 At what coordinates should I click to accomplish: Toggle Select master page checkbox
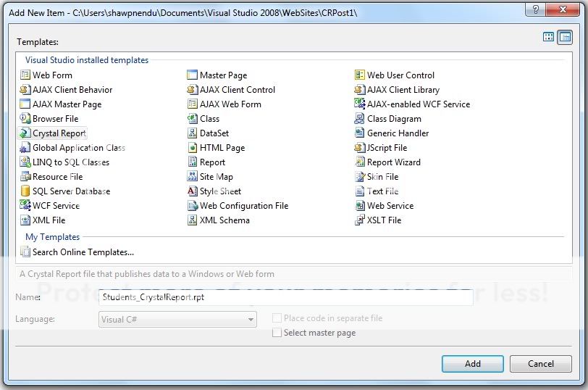[277, 333]
